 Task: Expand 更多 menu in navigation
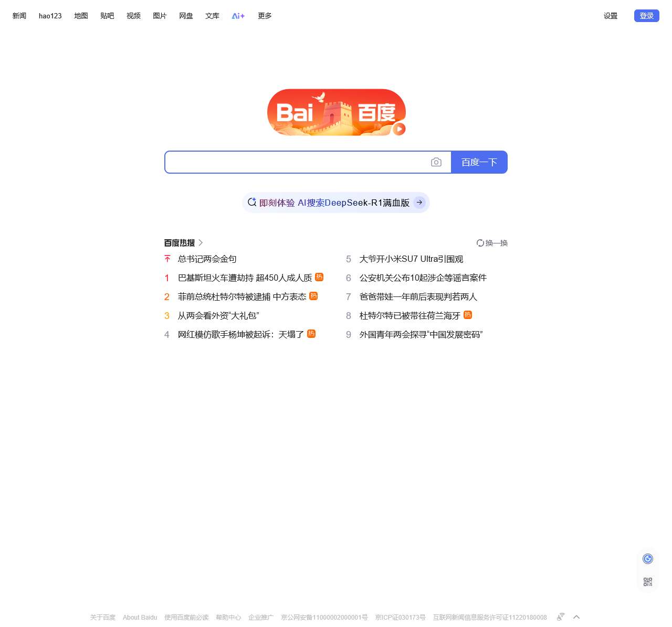265,16
